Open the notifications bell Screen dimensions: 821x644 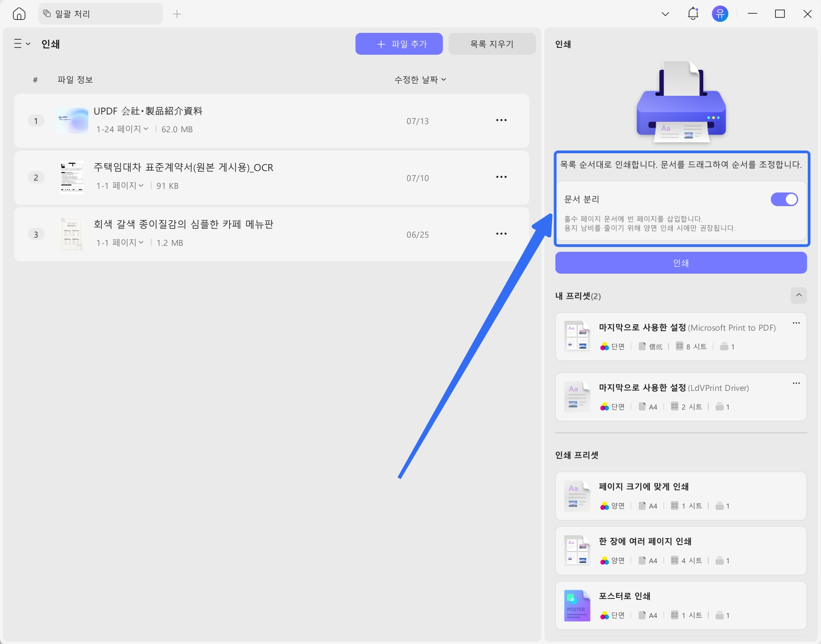[x=693, y=14]
